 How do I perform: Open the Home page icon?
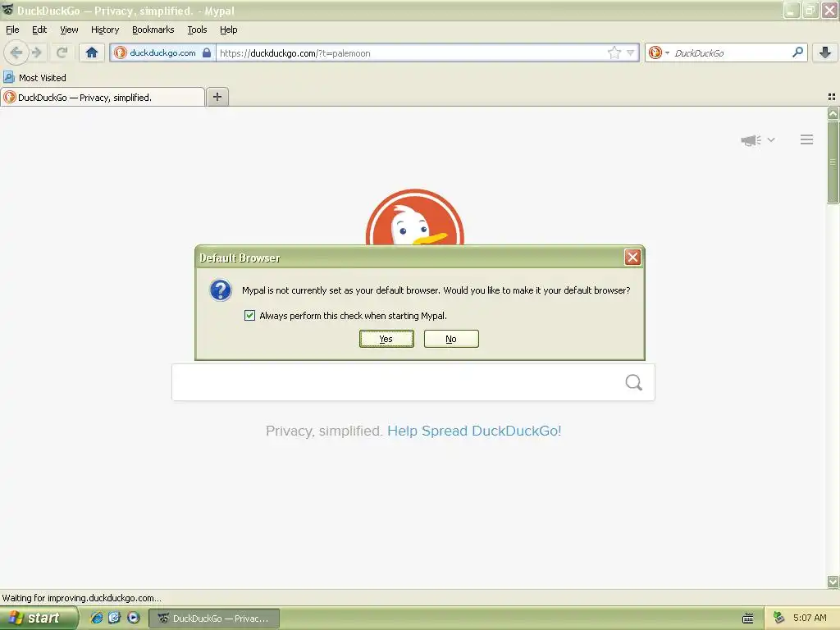tap(92, 52)
